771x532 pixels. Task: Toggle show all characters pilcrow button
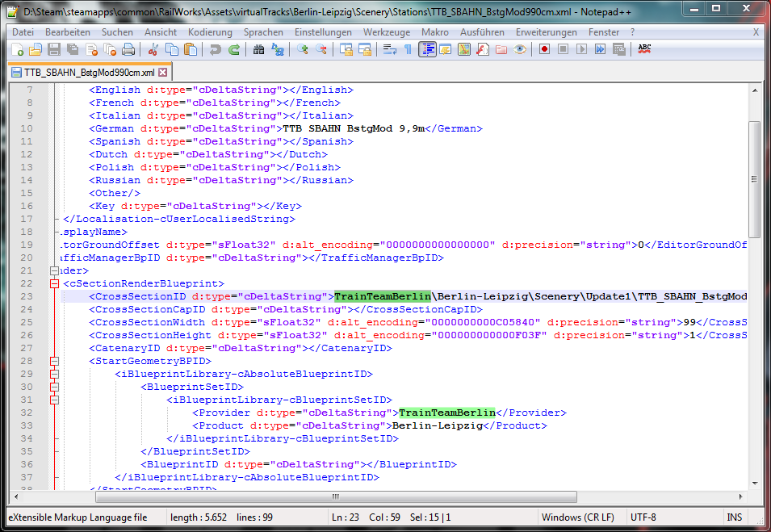pos(408,50)
